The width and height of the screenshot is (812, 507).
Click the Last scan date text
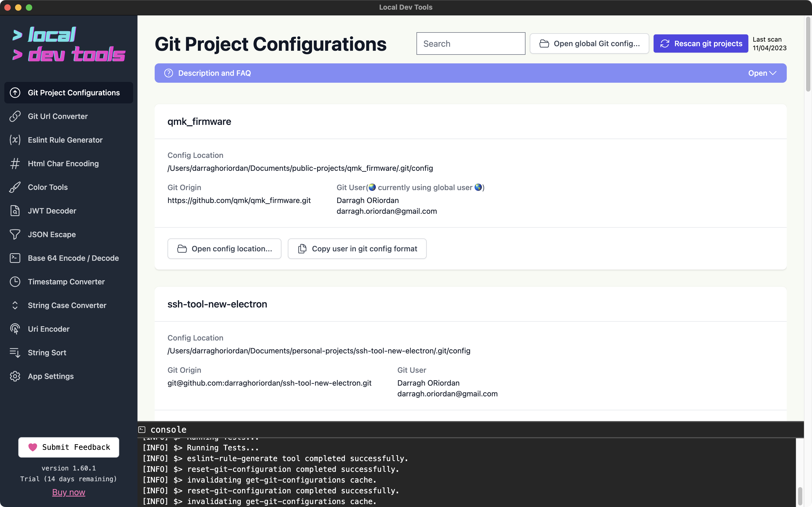coord(770,48)
